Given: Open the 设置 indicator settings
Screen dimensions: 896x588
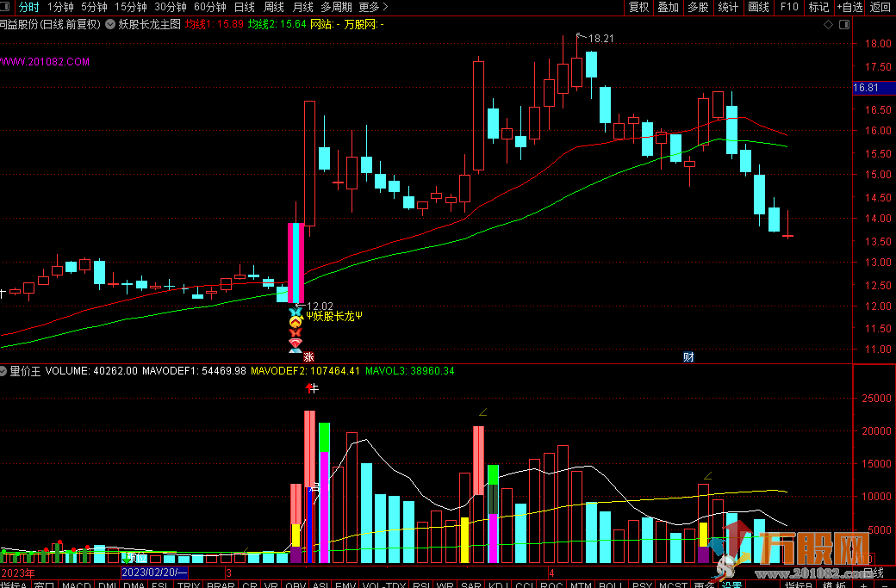Looking at the screenshot, I should click(731, 585).
